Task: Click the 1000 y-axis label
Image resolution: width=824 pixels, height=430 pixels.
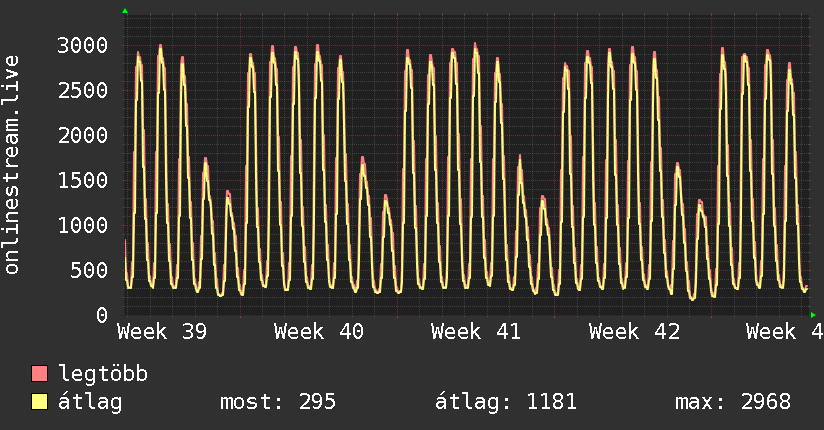Action: (83, 226)
